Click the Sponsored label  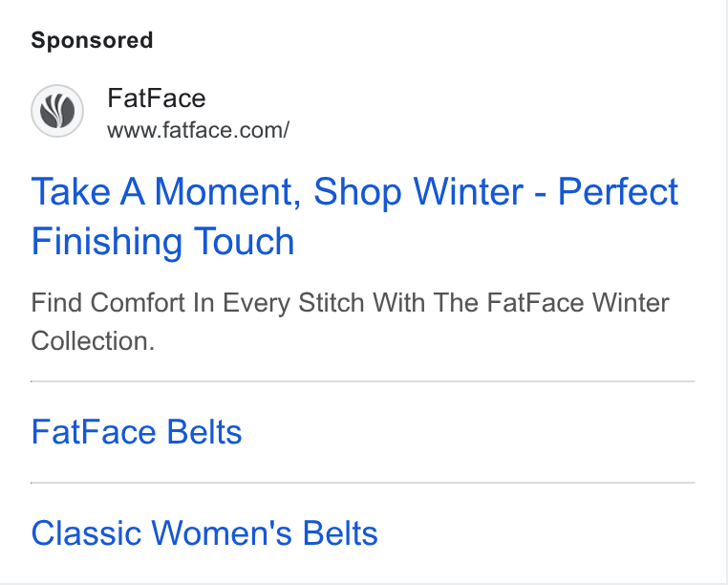pyautogui.click(x=92, y=40)
